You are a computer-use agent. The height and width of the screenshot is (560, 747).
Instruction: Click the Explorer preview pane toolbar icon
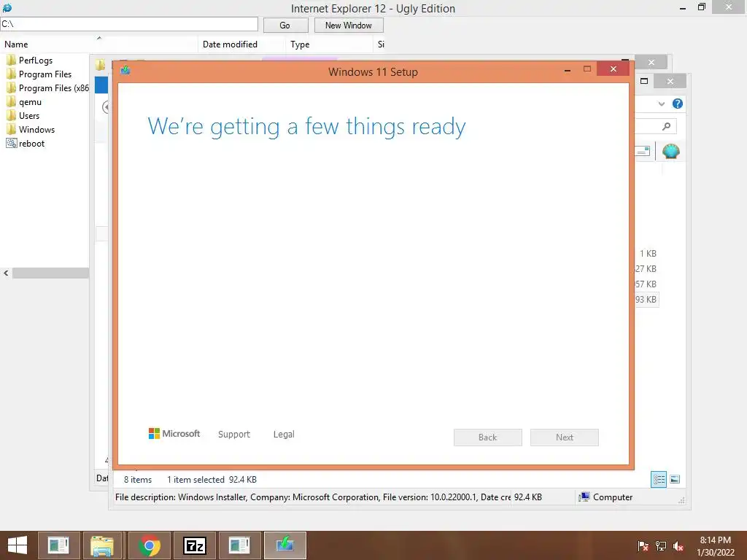[643, 151]
